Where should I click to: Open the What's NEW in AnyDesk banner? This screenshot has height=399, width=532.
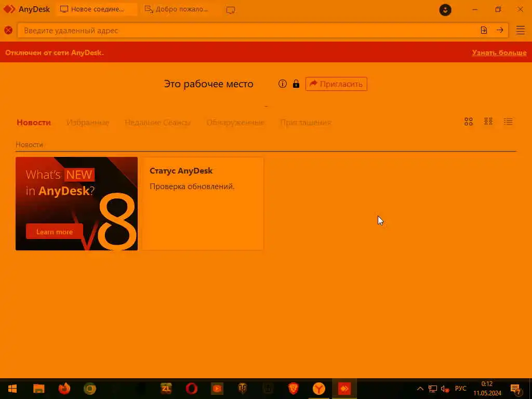[x=77, y=204]
